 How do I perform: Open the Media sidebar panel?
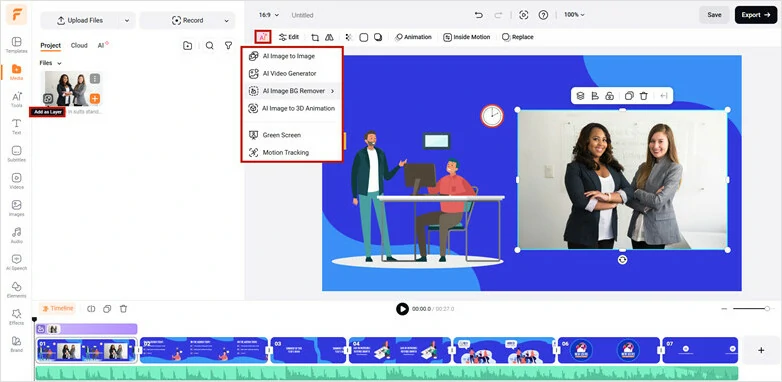pos(16,72)
